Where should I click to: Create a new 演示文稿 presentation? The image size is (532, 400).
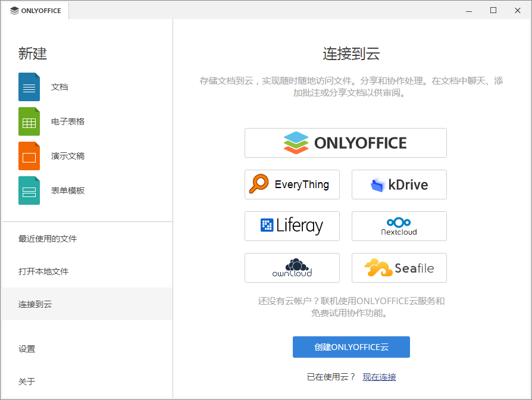pos(67,156)
